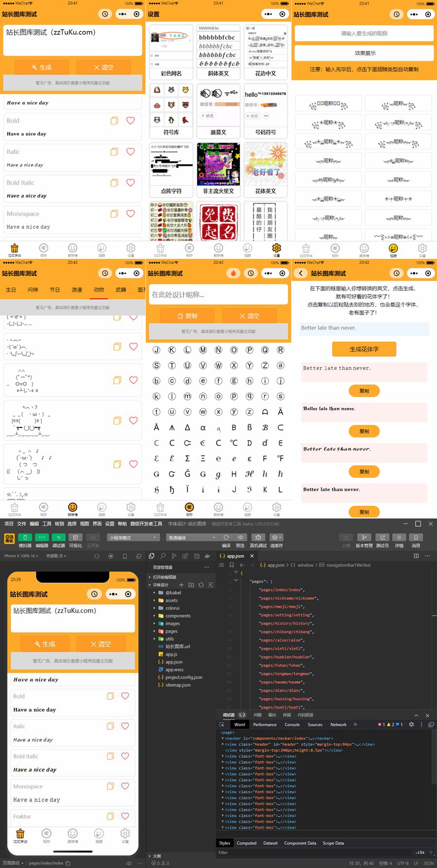
Task: Click the 模拟器 simulator toolbar icon
Action: tap(25, 537)
